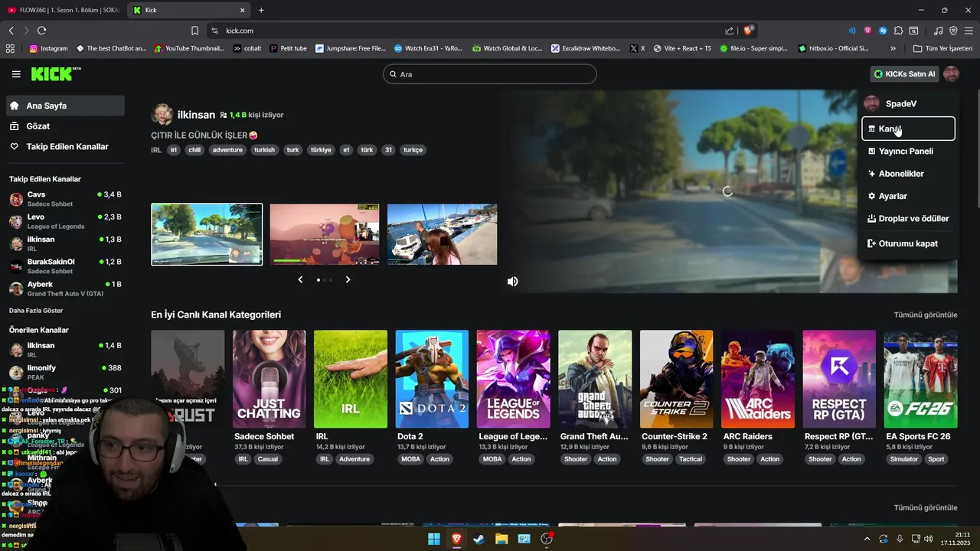Click the Ara search field
980x551 pixels.
pyautogui.click(x=490, y=74)
